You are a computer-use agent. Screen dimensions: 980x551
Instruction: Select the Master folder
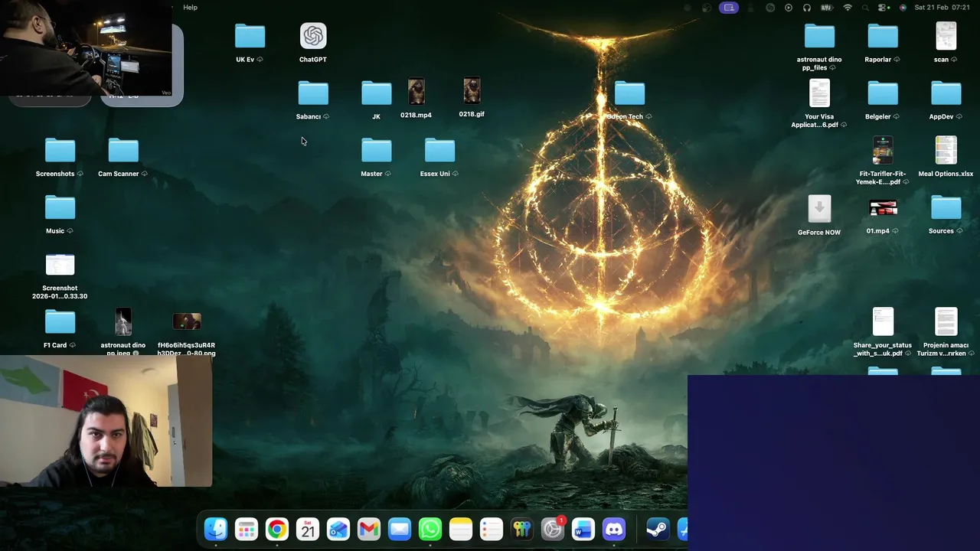[x=376, y=151]
